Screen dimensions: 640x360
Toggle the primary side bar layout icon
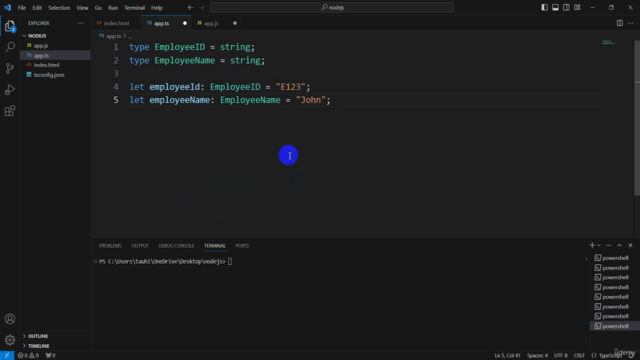click(x=544, y=7)
